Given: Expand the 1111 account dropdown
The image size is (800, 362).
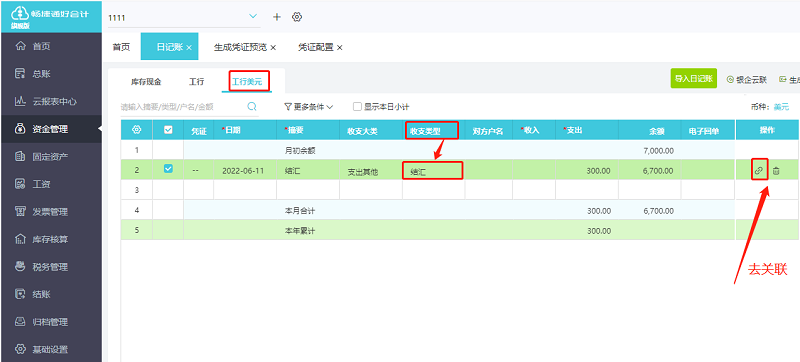Looking at the screenshot, I should point(253,17).
